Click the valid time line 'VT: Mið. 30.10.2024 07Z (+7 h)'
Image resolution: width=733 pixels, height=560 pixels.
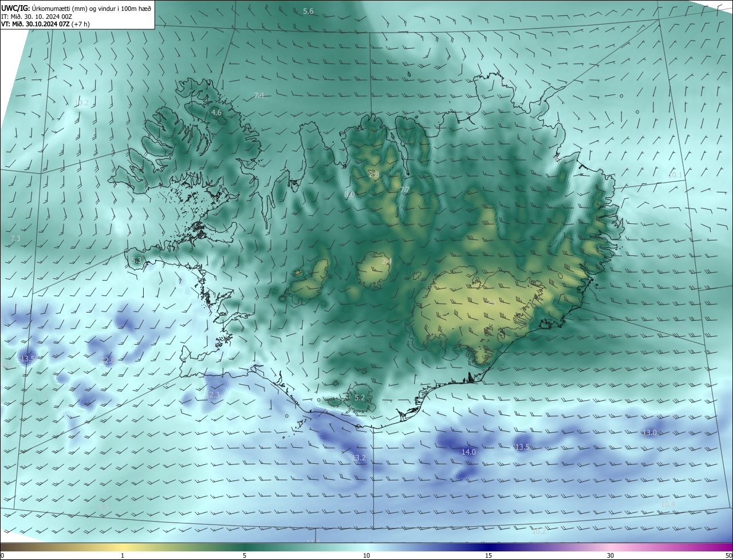coord(45,24)
